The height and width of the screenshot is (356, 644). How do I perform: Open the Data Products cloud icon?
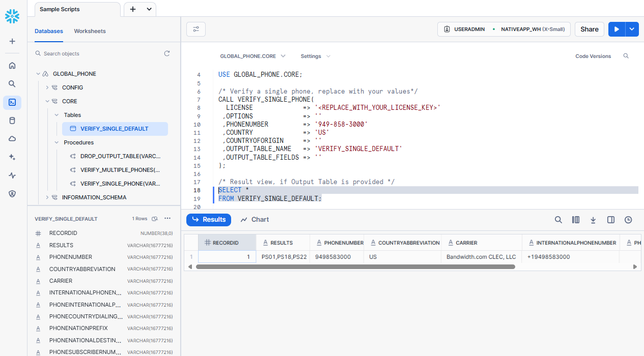click(x=12, y=139)
